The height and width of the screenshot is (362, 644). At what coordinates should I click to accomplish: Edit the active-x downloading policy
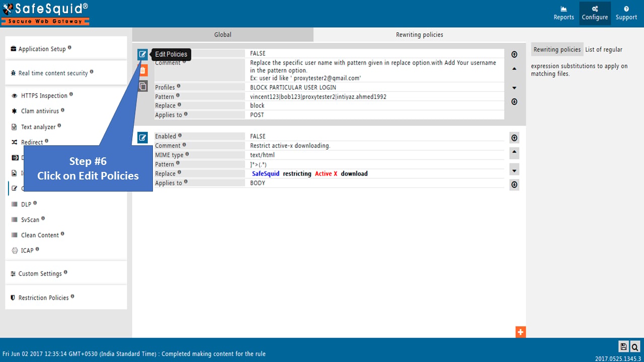coord(142,137)
